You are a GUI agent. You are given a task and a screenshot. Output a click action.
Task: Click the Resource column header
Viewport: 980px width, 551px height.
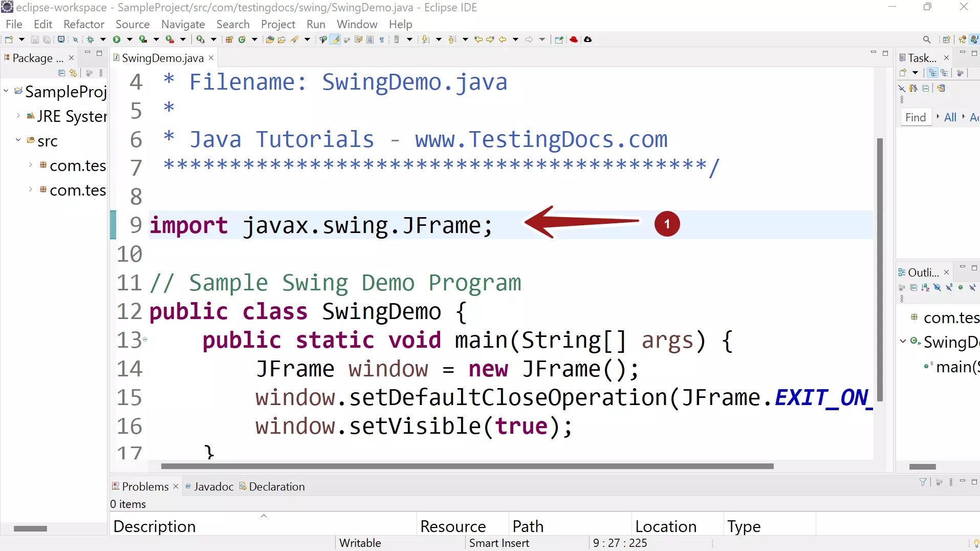click(463, 526)
